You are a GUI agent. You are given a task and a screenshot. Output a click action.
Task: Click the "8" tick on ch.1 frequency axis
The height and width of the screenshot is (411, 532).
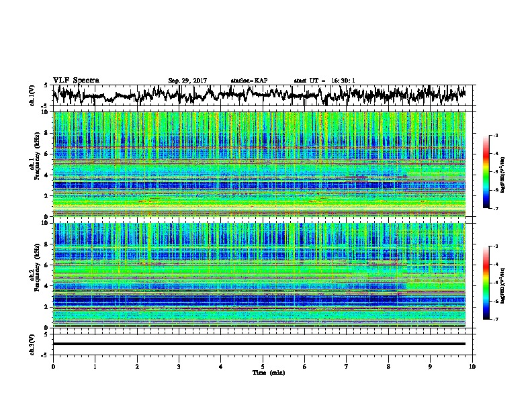coord(47,133)
